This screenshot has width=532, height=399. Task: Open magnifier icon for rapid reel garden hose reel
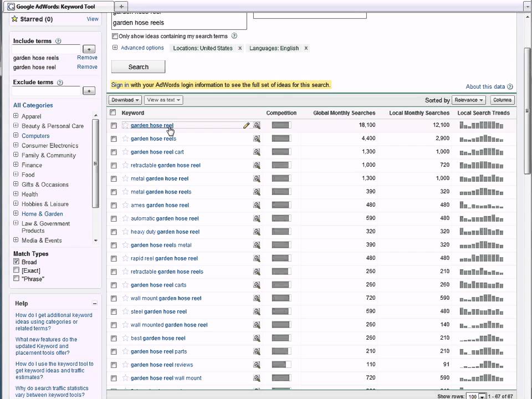click(x=257, y=259)
